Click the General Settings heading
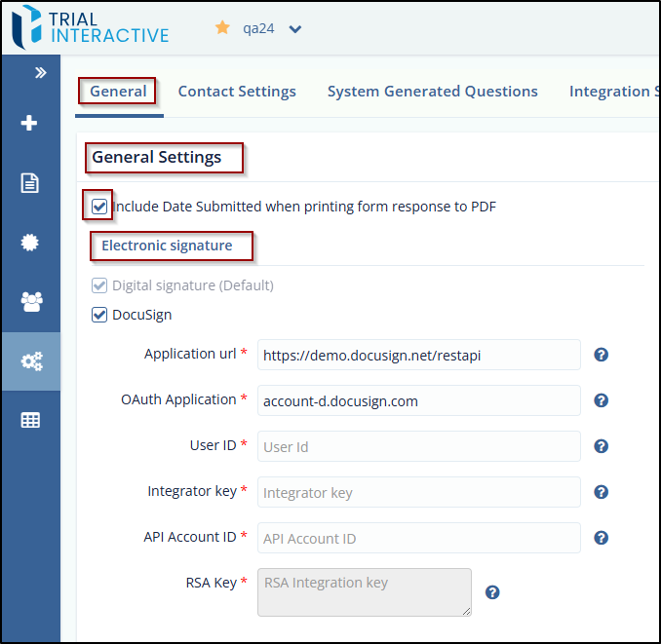 coord(156,157)
